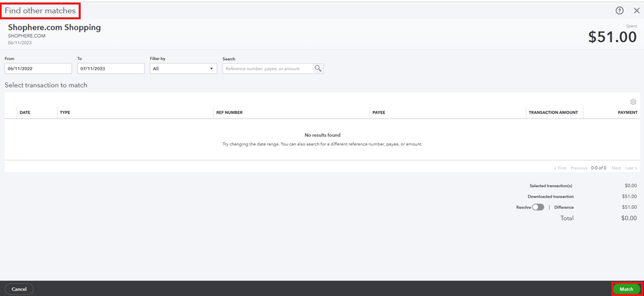Click the PAYEE column header
This screenshot has width=644, height=296.
[378, 112]
